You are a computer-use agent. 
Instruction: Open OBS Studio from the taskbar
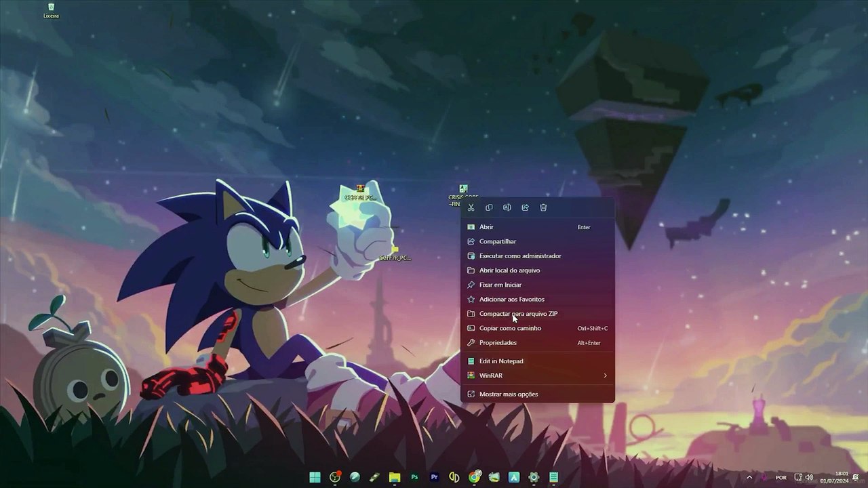point(335,477)
